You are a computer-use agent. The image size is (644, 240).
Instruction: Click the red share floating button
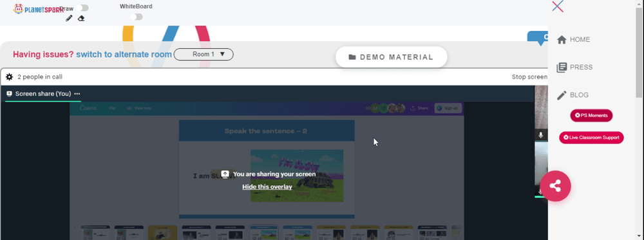pos(555,186)
